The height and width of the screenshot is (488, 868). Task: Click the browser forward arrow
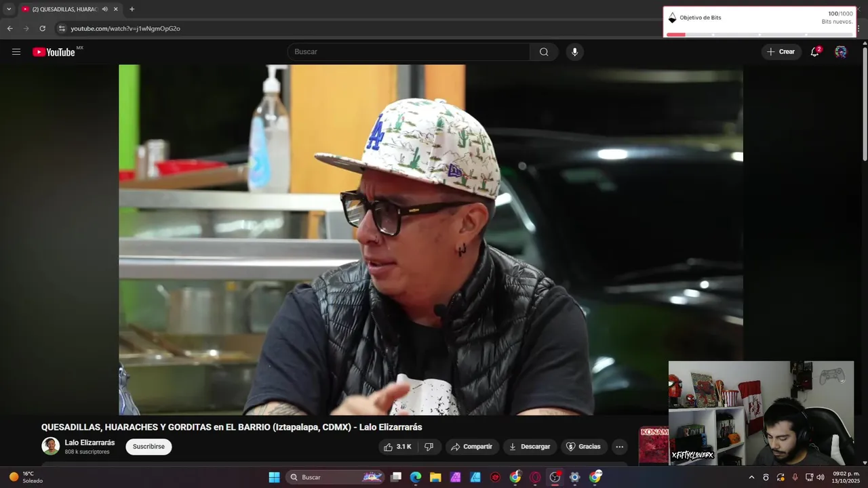pos(26,28)
